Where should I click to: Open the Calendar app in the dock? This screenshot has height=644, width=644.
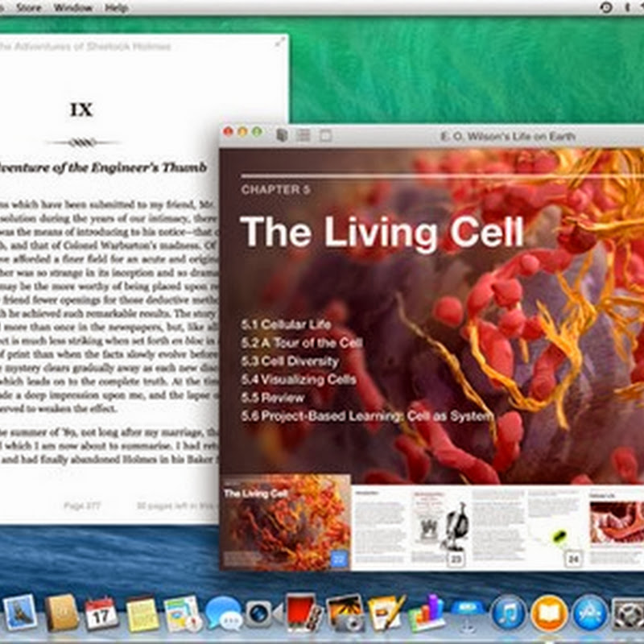[x=101, y=614]
